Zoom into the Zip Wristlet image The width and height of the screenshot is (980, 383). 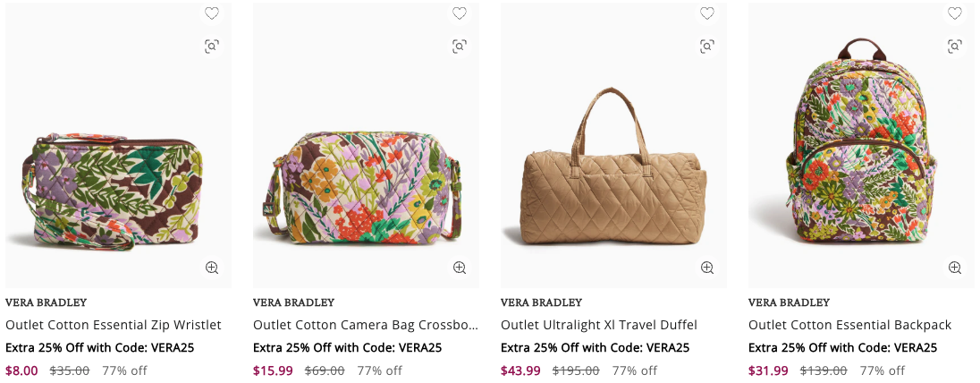(212, 268)
